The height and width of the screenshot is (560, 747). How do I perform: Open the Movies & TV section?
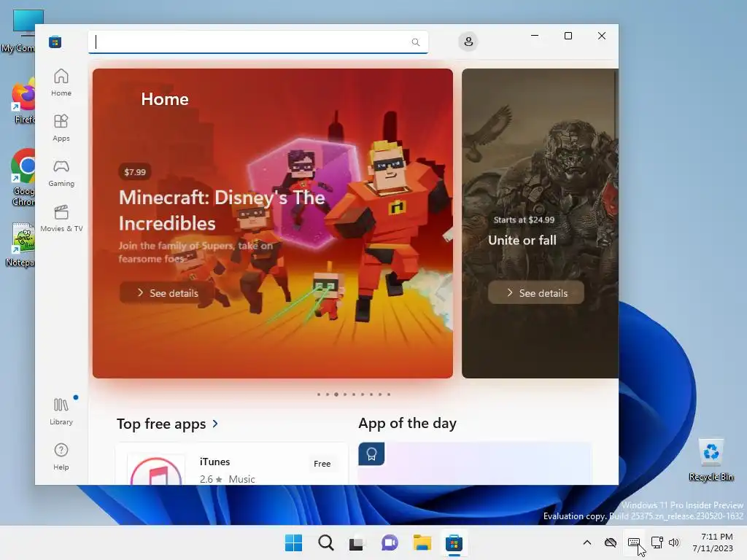pos(61,219)
